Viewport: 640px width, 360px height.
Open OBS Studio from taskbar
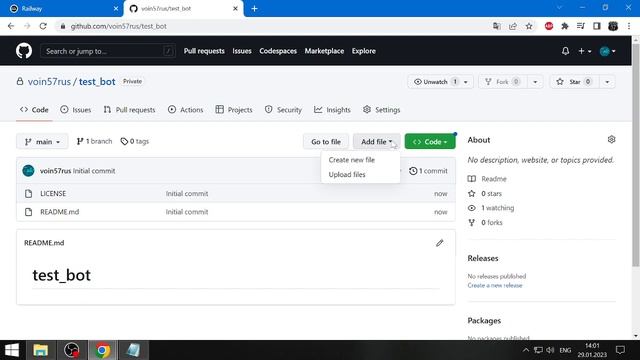click(72, 350)
